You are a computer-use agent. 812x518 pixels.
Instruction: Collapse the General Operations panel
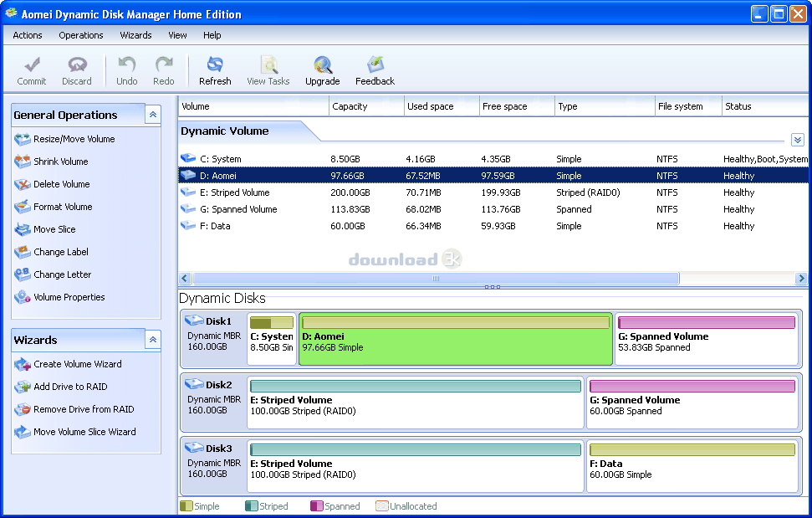(152, 115)
